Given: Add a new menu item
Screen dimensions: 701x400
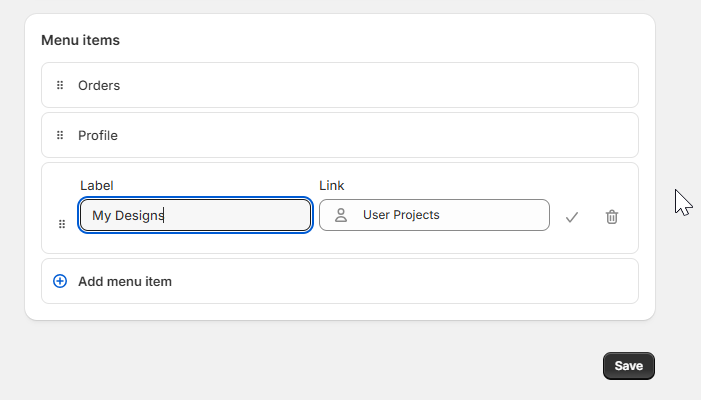Looking at the screenshot, I should pos(340,281).
